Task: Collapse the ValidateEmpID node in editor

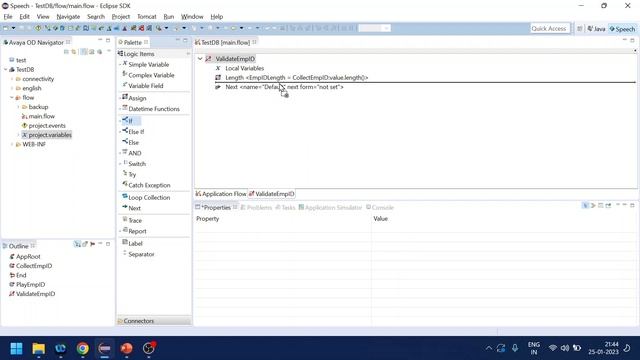Action: (200, 59)
